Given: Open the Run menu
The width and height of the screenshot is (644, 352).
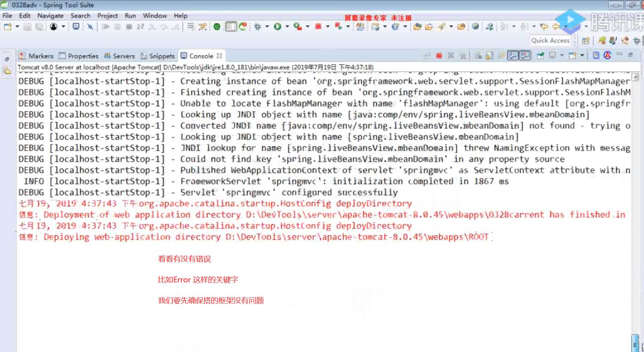Looking at the screenshot, I should point(130,16).
